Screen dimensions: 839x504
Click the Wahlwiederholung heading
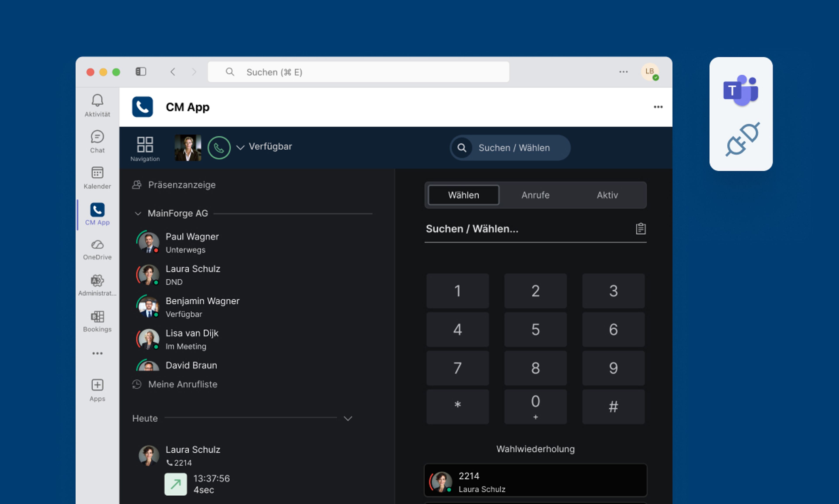point(535,449)
